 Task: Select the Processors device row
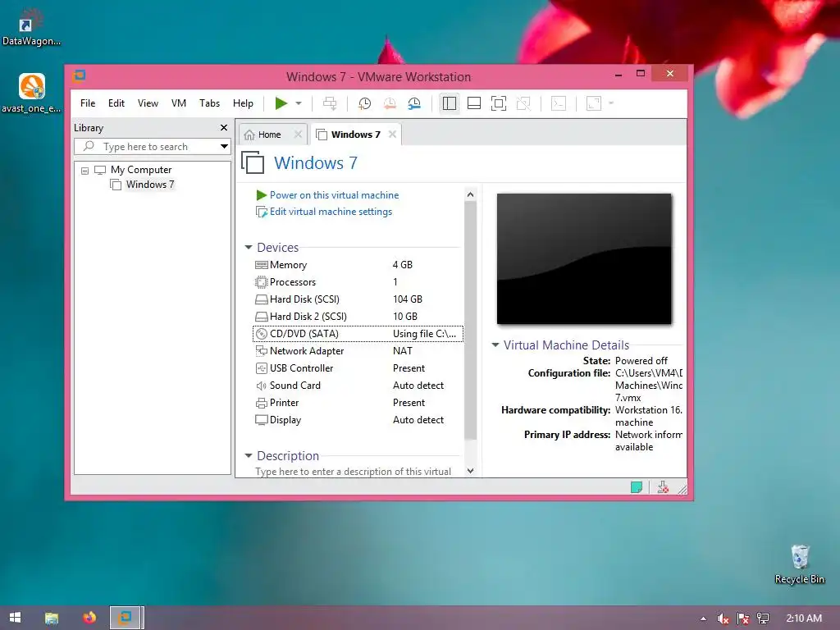tap(358, 282)
